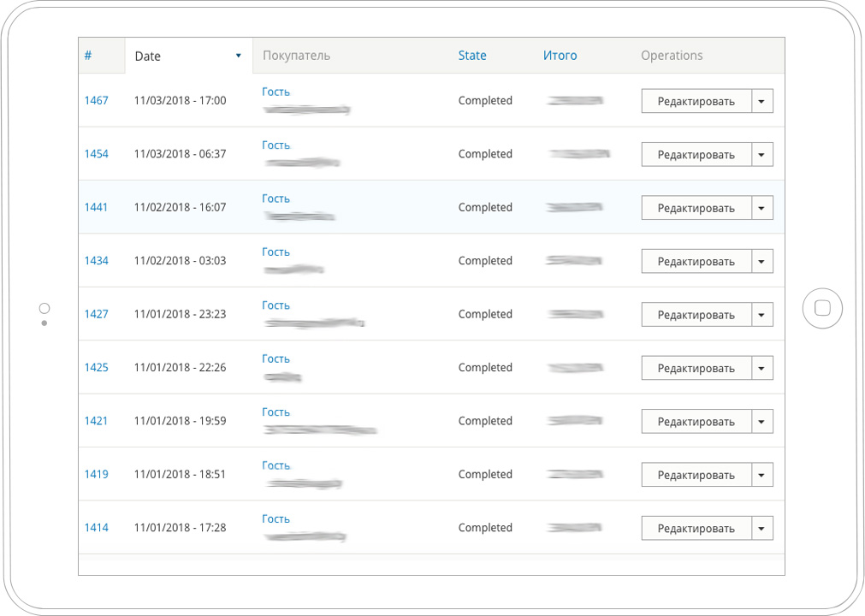This screenshot has height=616, width=865.
Task: Expand the operations dropdown arrow for order 1421
Action: [761, 422]
